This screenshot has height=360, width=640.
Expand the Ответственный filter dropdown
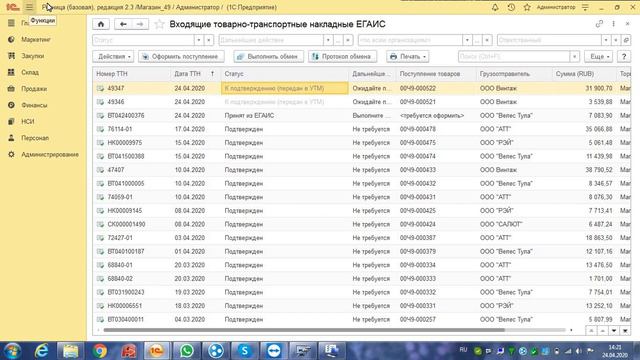[606, 40]
